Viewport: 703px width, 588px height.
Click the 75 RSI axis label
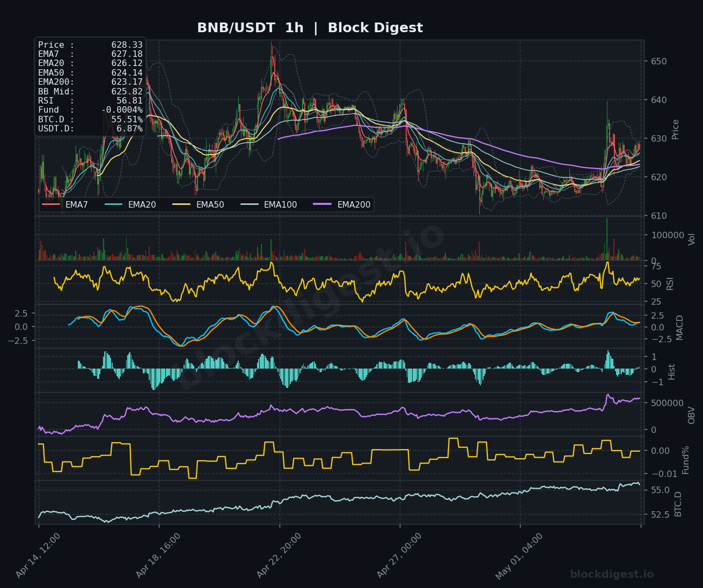656,267
